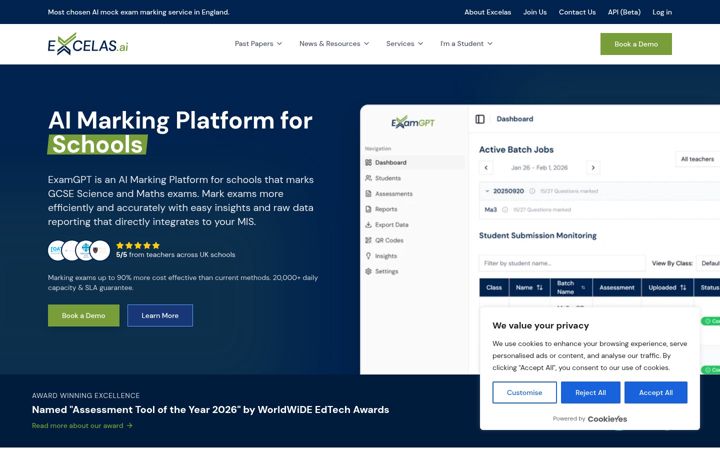Click the Student Submission Monitoring heading
720x450 pixels.
pyautogui.click(x=538, y=236)
